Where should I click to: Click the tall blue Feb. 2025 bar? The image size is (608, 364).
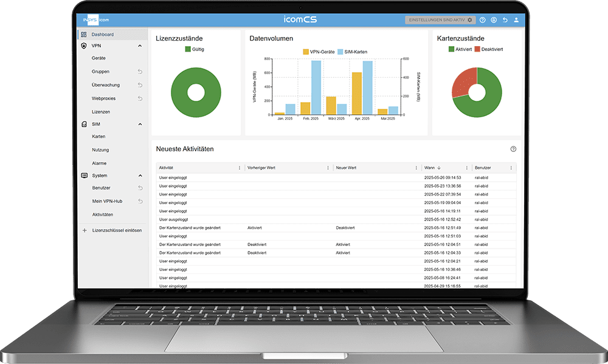[x=316, y=88]
